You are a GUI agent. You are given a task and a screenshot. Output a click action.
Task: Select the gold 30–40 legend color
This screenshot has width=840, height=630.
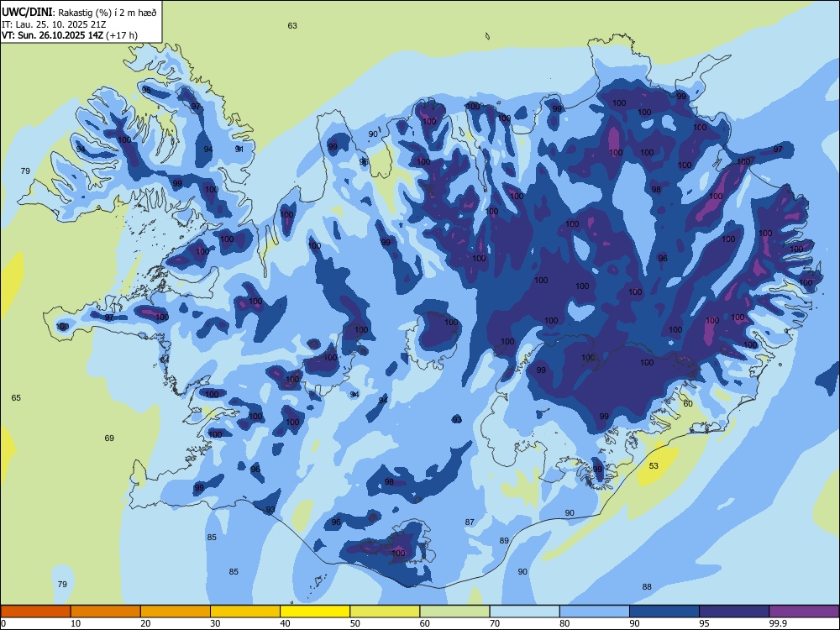[245, 612]
